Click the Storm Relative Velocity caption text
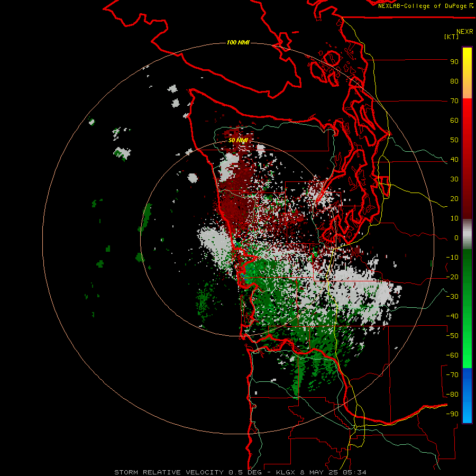This screenshot has width=476, height=476. point(240,472)
